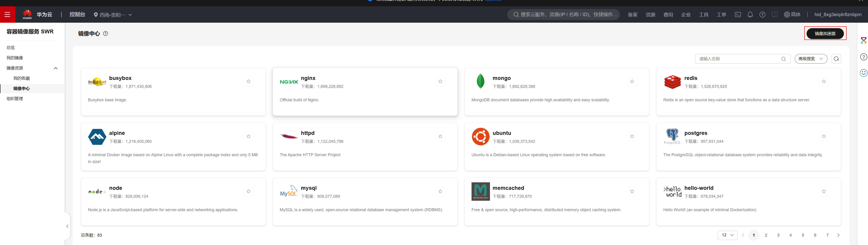
Task: Click the node logo
Action: click(97, 191)
